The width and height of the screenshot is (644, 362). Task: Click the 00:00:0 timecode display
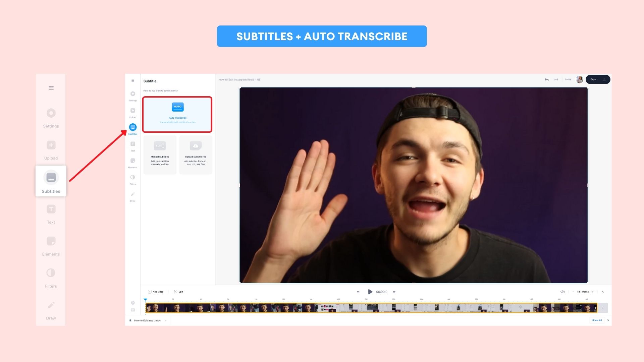[382, 292]
